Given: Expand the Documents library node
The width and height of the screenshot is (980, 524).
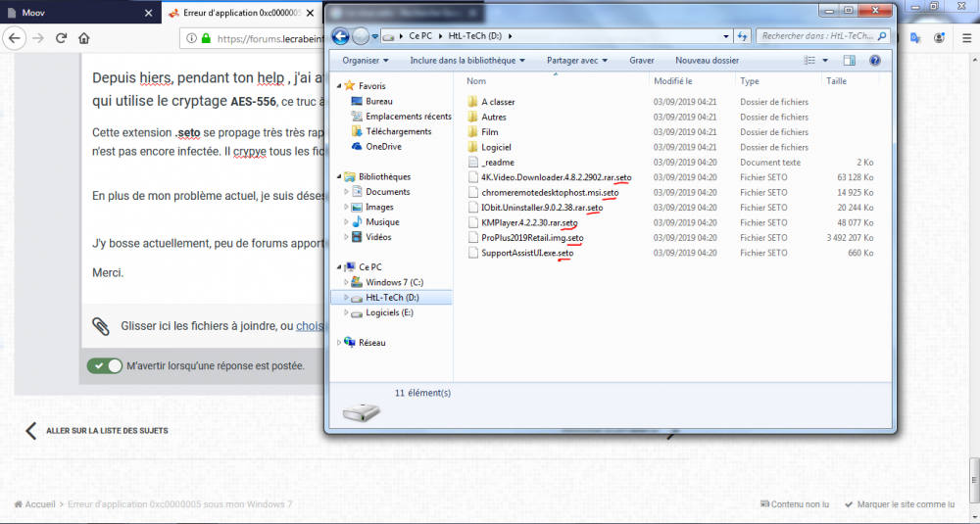Looking at the screenshot, I should (x=347, y=192).
